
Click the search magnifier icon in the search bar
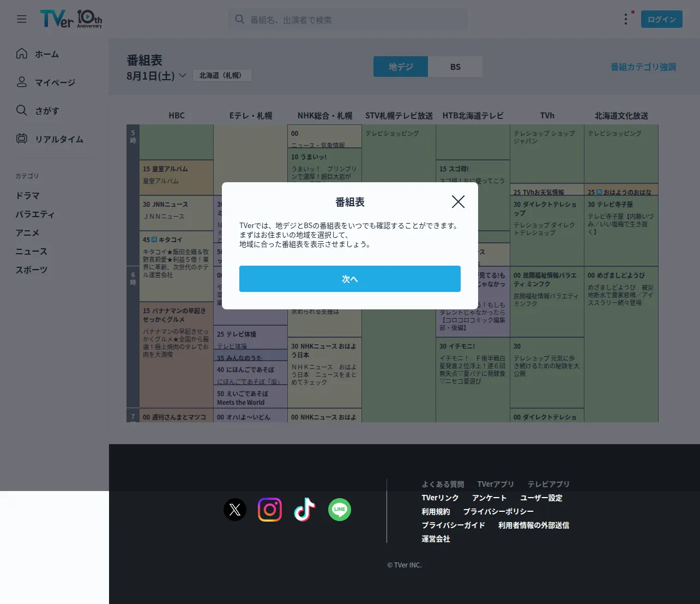(x=239, y=19)
